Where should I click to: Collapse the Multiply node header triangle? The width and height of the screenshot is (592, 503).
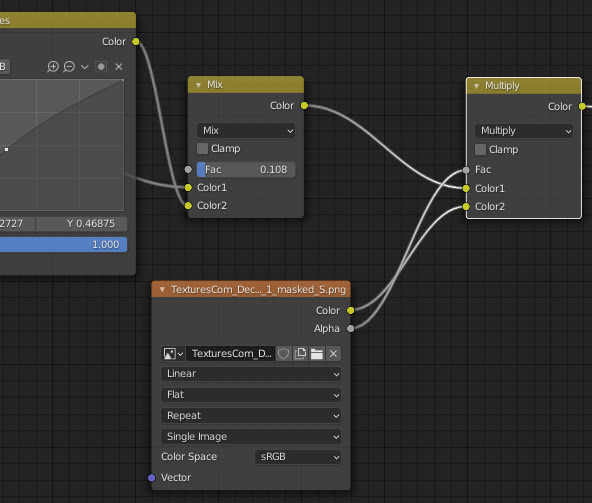[476, 86]
